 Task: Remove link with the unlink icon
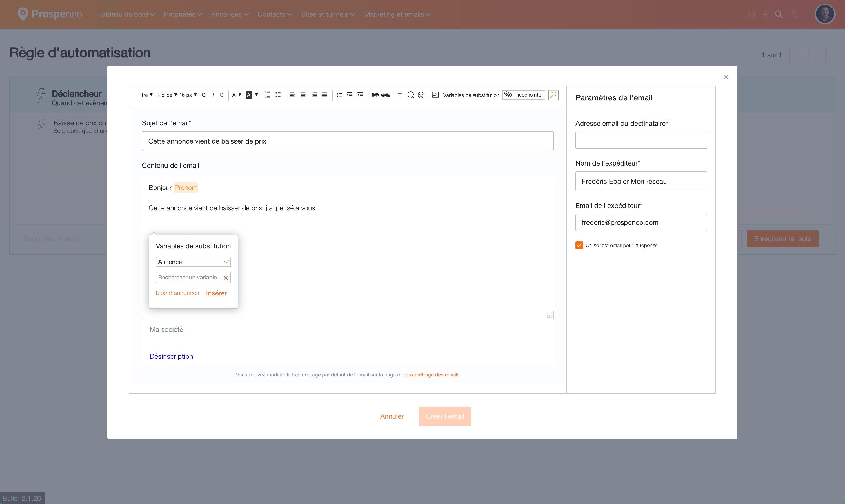(386, 95)
